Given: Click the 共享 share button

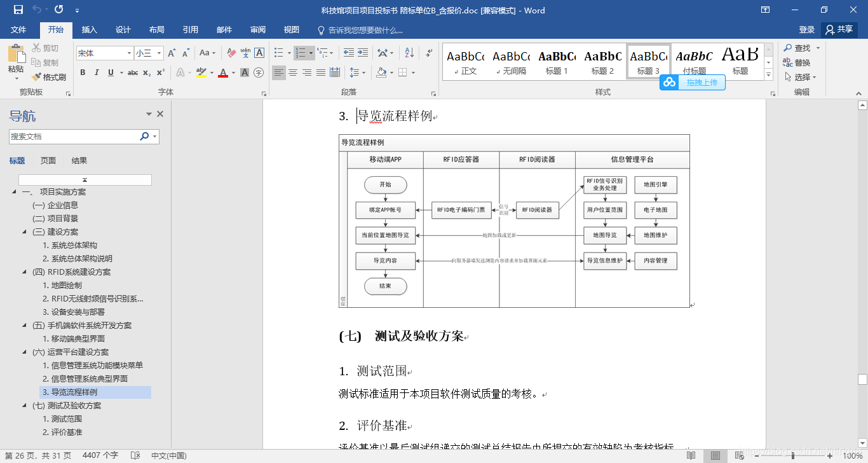Looking at the screenshot, I should [839, 29].
